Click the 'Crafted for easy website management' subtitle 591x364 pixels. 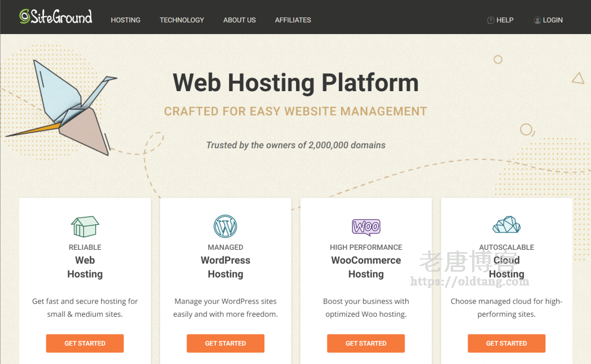point(295,111)
